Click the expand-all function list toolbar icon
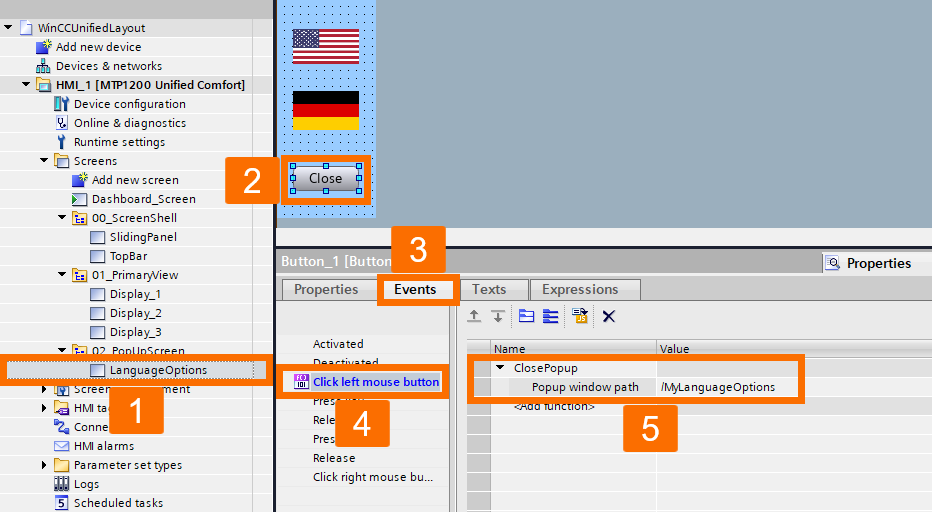 pos(550,316)
